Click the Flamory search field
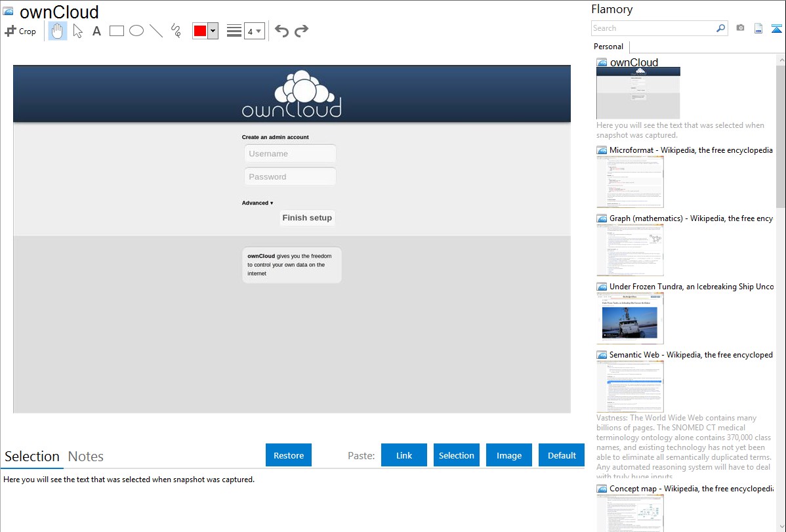786x532 pixels. coord(653,28)
